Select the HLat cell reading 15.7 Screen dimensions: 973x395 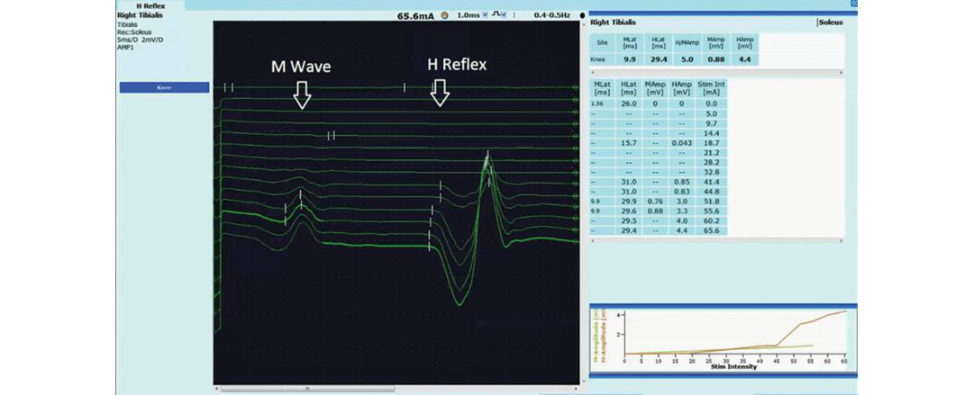tap(629, 143)
